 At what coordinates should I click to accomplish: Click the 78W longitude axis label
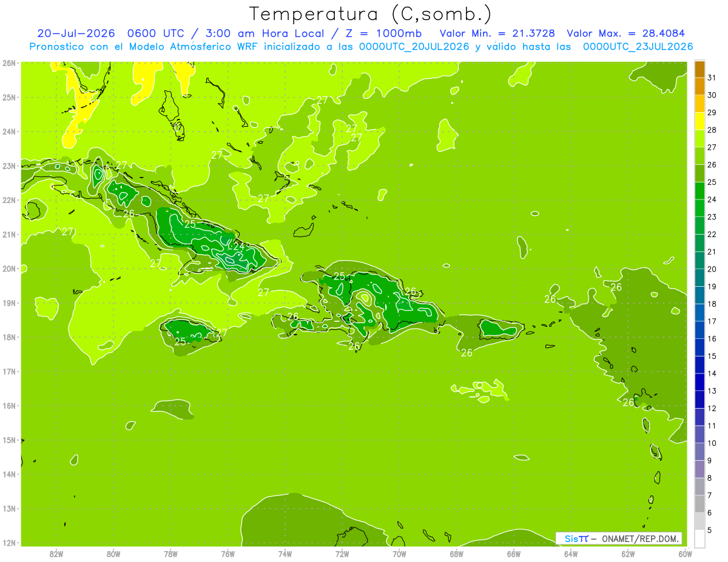[170, 554]
